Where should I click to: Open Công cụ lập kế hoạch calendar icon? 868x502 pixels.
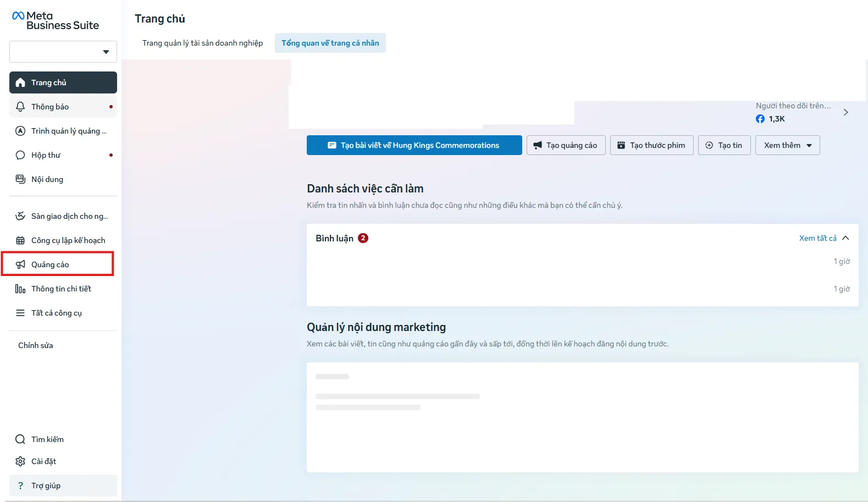tap(20, 240)
